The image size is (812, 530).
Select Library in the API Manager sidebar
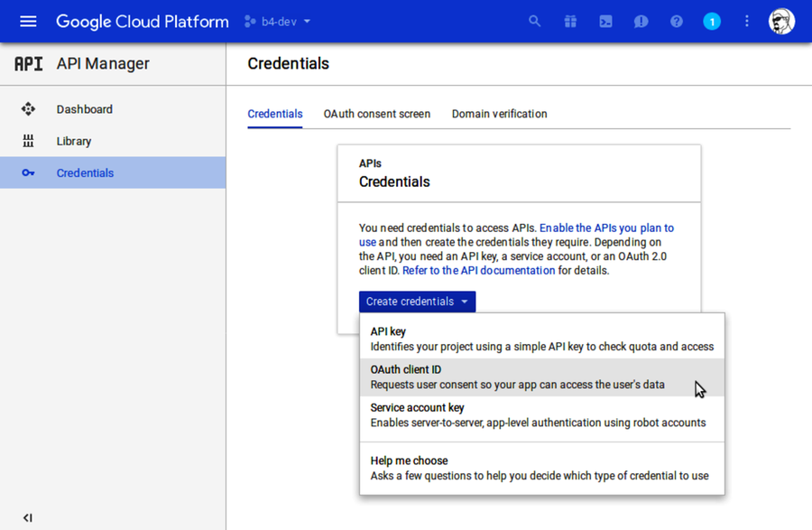[73, 141]
